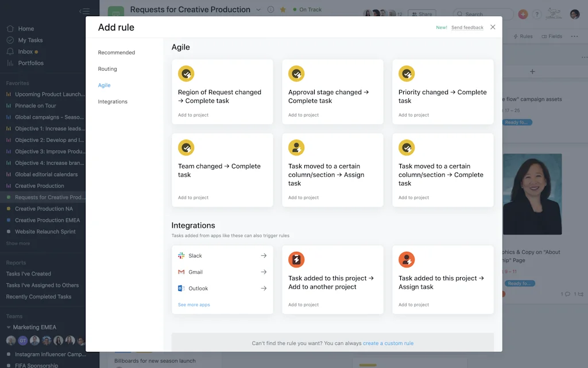Select the Gmail integration icon

coord(183,271)
